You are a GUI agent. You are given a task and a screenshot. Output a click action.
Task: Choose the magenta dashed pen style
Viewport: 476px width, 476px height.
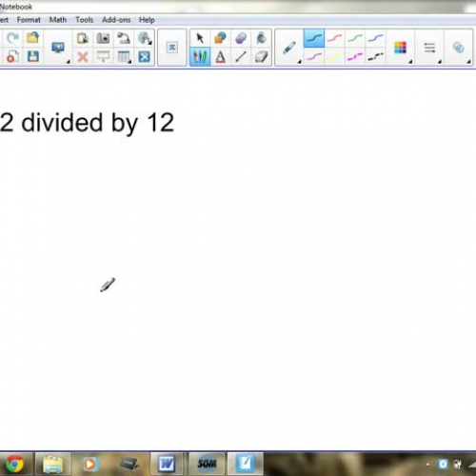coord(355,57)
